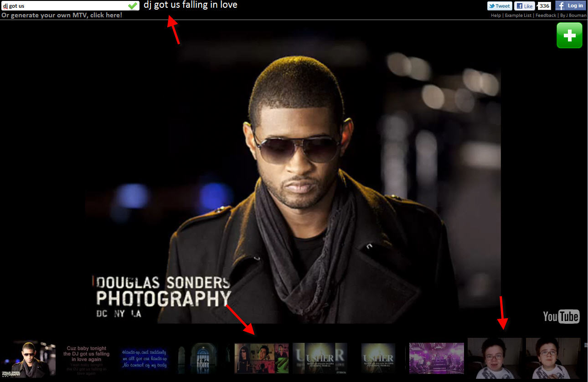This screenshot has width=588, height=382.
Task: Open the Example List link
Action: 518,15
